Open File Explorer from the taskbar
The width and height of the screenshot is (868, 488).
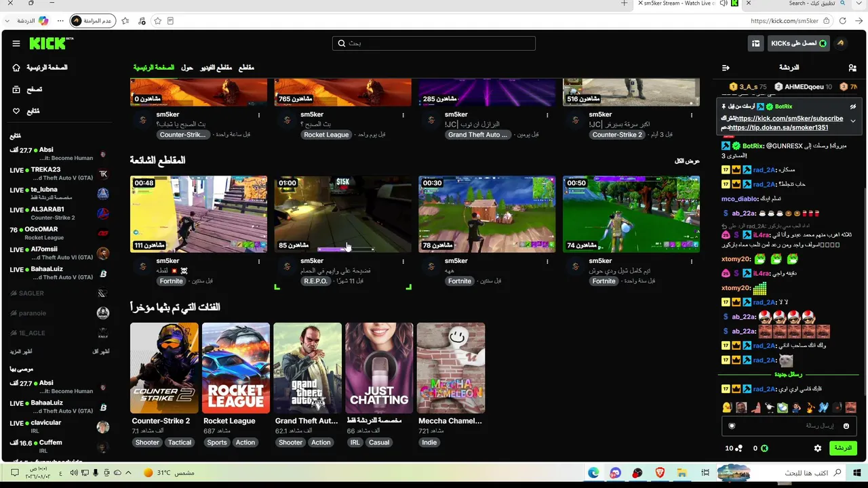click(682, 472)
